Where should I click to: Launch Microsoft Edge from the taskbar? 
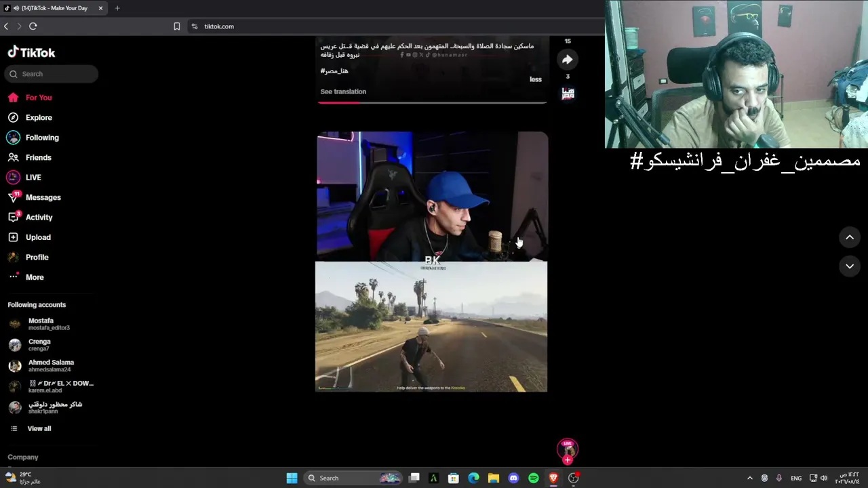[473, 478]
